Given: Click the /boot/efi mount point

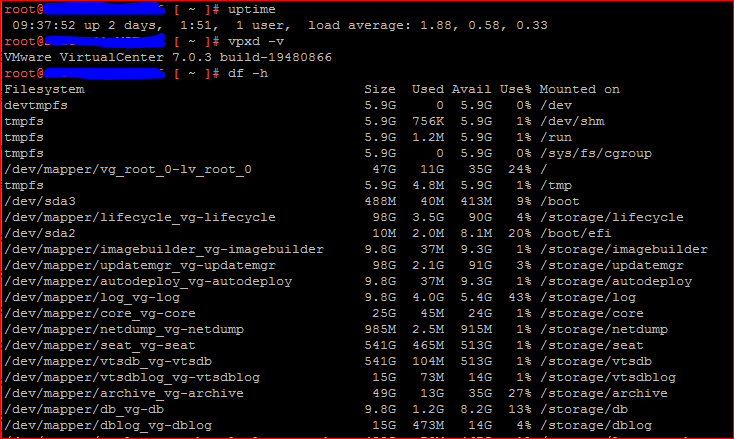Looking at the screenshot, I should click(x=579, y=233).
